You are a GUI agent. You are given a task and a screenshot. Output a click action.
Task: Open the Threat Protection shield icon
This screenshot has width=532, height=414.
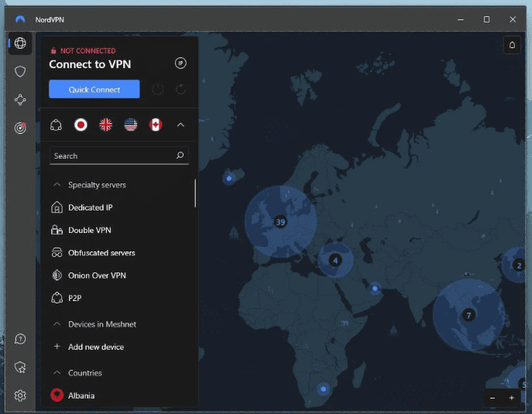coord(20,71)
